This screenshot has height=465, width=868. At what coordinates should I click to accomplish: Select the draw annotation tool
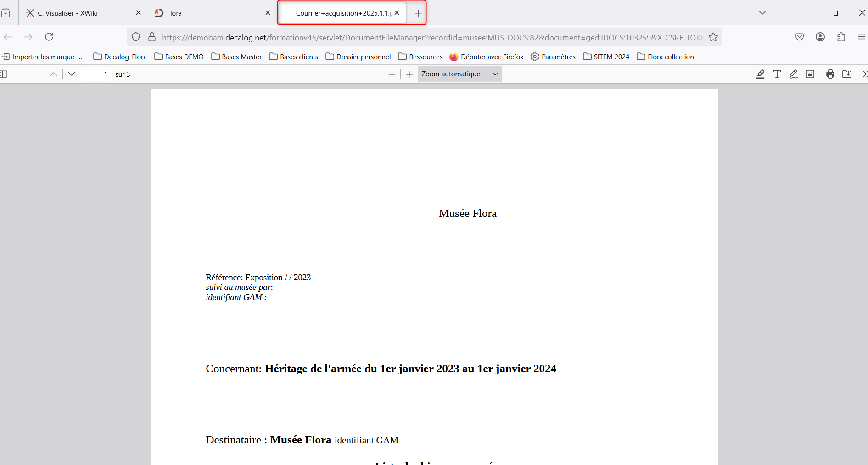(x=793, y=74)
